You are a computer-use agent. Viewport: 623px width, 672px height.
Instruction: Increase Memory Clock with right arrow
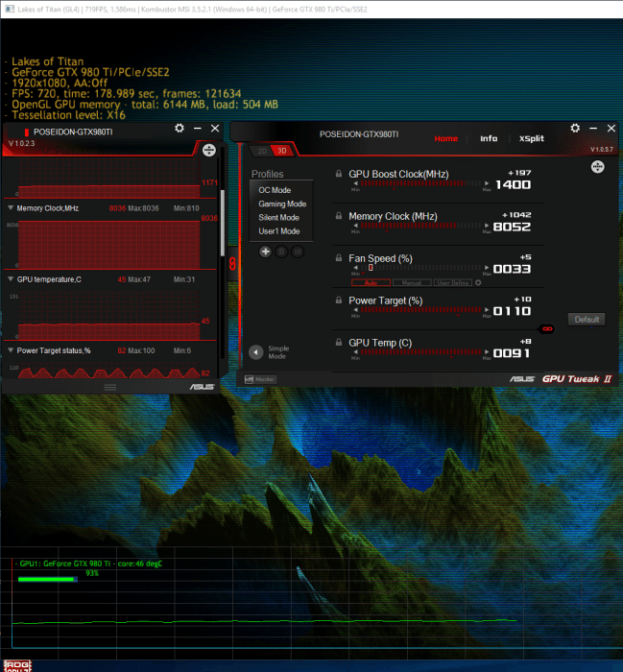(x=487, y=226)
